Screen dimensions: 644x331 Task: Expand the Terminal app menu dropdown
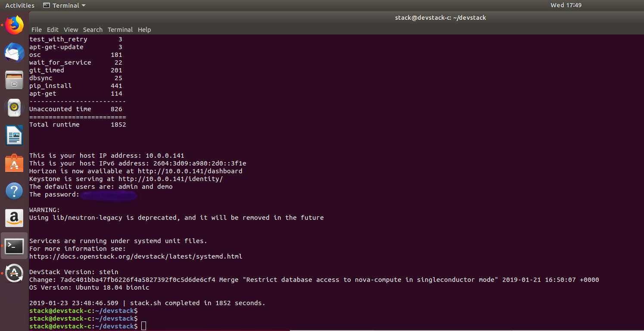[x=65, y=6]
